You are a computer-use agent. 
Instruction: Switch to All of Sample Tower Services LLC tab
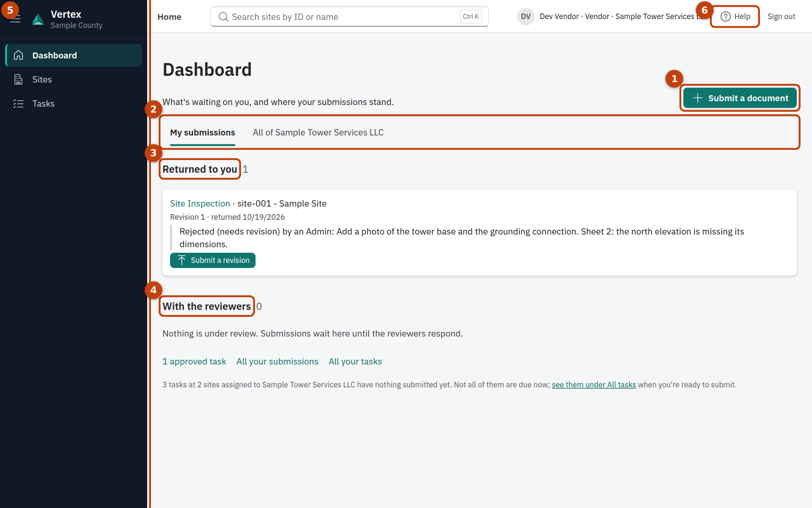(318, 133)
